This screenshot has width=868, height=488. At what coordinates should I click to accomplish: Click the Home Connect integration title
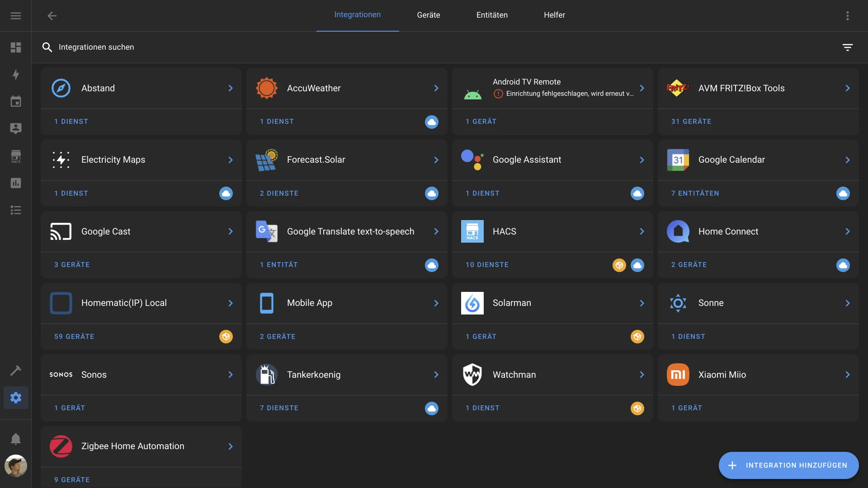tap(728, 231)
